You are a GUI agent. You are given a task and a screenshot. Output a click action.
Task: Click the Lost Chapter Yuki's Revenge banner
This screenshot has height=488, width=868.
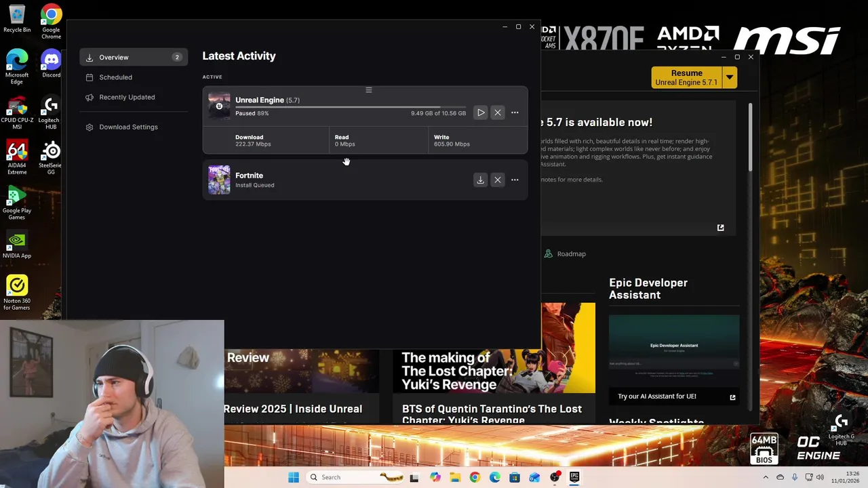(x=494, y=371)
